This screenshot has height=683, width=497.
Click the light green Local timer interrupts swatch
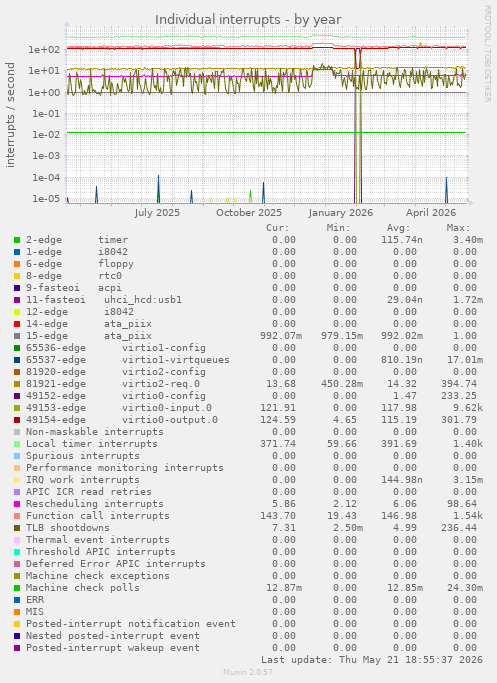pyautogui.click(x=17, y=444)
